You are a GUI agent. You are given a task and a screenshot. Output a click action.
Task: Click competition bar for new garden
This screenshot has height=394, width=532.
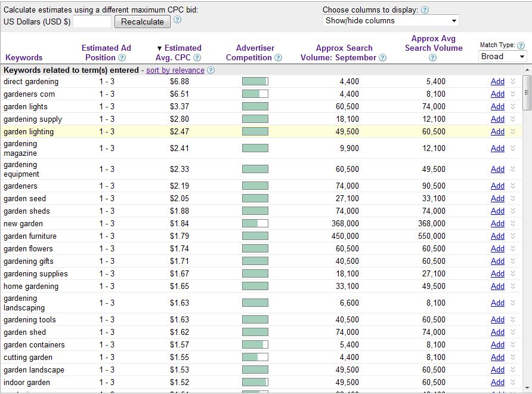(255, 223)
